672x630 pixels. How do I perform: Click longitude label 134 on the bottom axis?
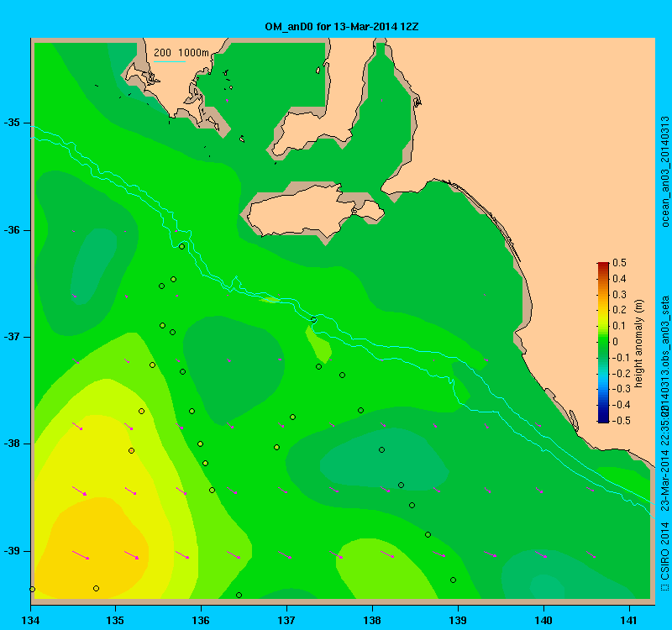pos(30,621)
